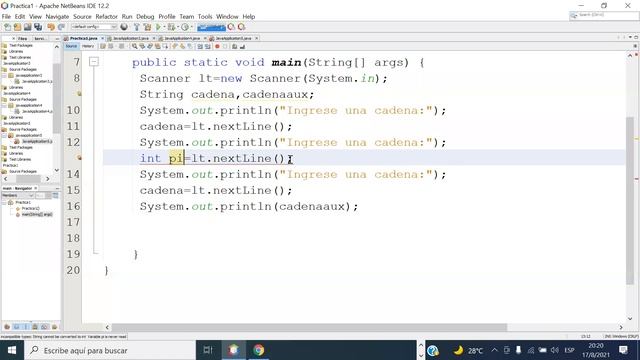This screenshot has height=360, width=640.
Task: Open the Source menu
Action: [x=82, y=17]
